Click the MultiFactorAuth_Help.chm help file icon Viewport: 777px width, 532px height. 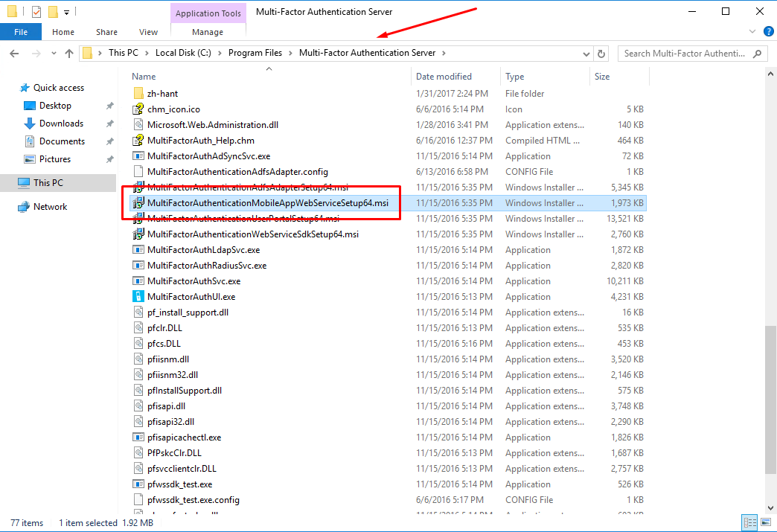point(138,140)
